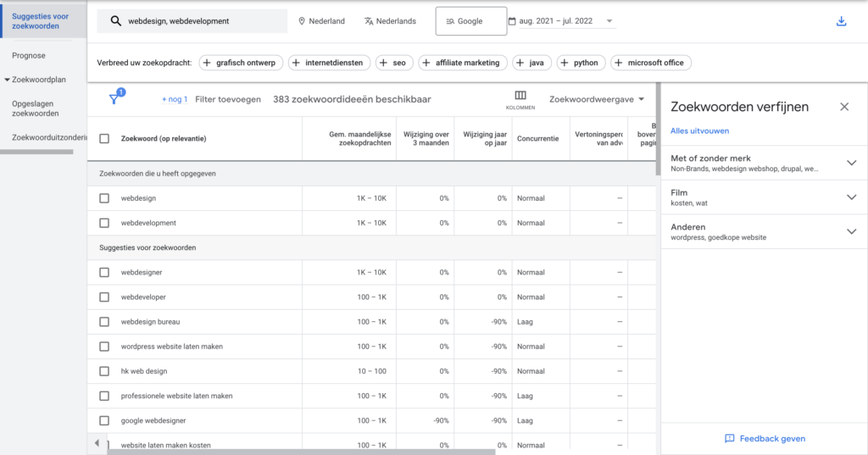Sort by 'Gem. maandelijkse zoekopdrachten' column
The image size is (868, 455).
point(359,138)
